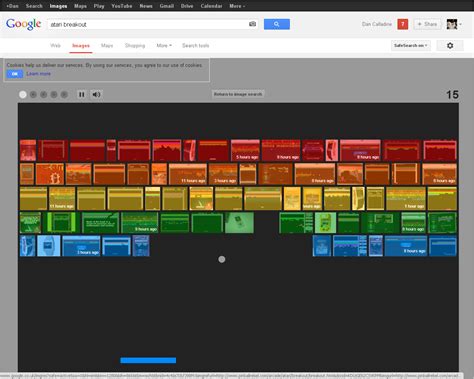The width and height of the screenshot is (474, 379).
Task: Click red brick labeled 5 hours ago
Action: [x=245, y=151]
